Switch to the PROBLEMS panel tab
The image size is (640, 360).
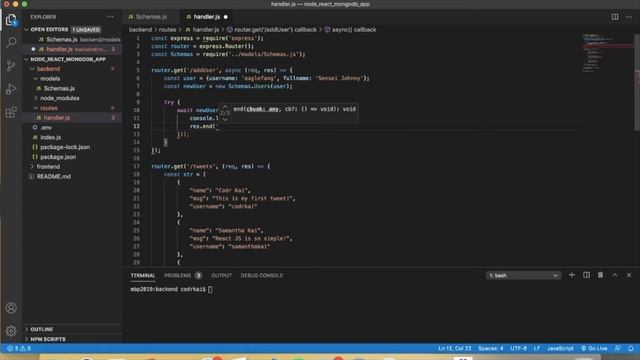pos(183,276)
